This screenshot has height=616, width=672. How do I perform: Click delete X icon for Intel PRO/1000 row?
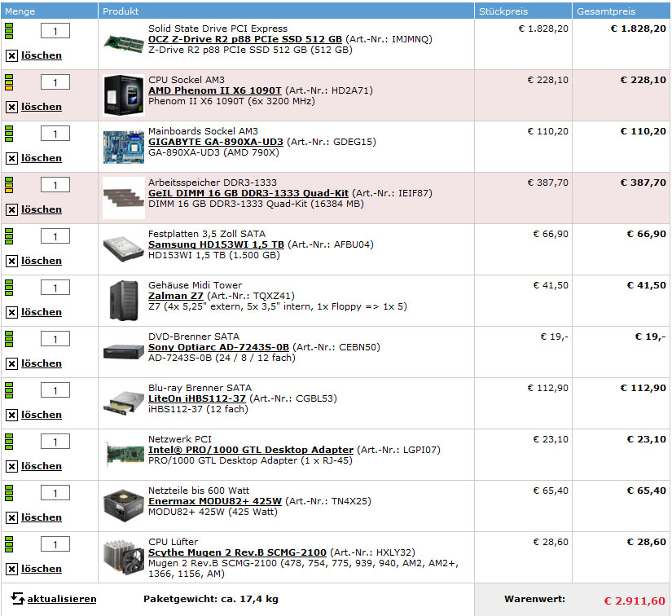11,466
